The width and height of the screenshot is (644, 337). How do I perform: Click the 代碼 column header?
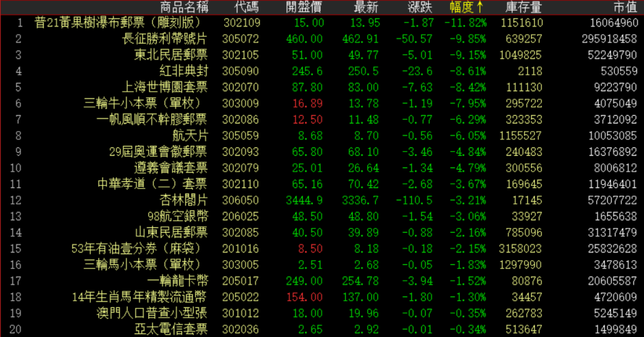246,7
